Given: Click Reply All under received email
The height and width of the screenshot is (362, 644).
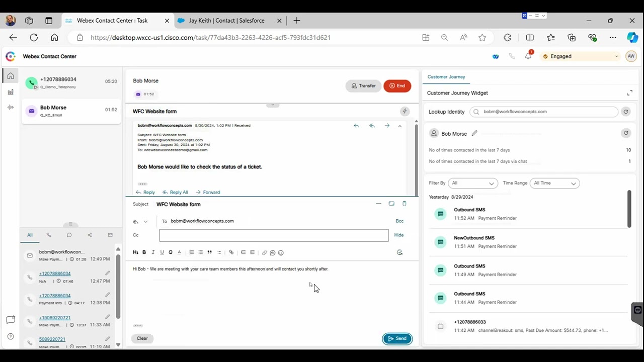Looking at the screenshot, I should coord(175,192).
